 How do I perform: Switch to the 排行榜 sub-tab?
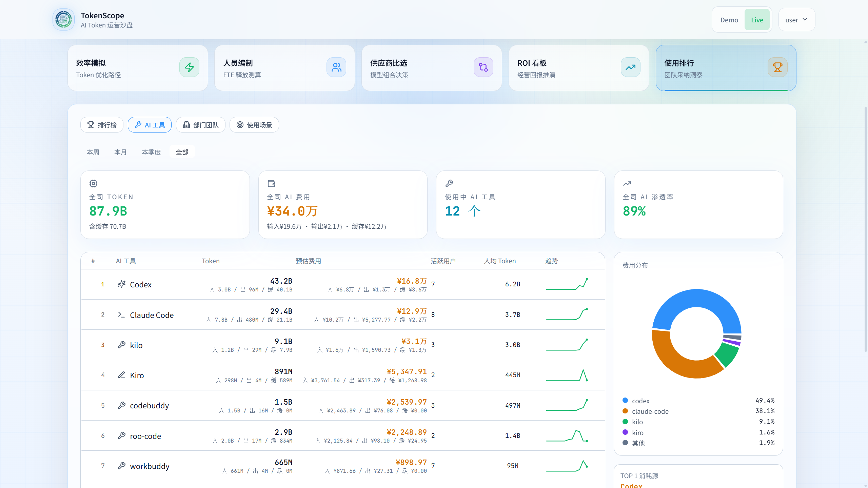coord(102,125)
